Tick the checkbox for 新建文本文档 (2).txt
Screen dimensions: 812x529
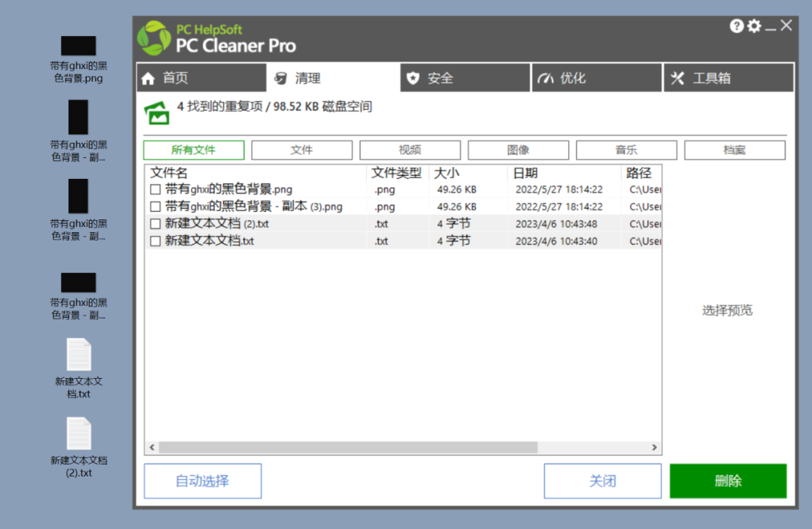pos(155,224)
